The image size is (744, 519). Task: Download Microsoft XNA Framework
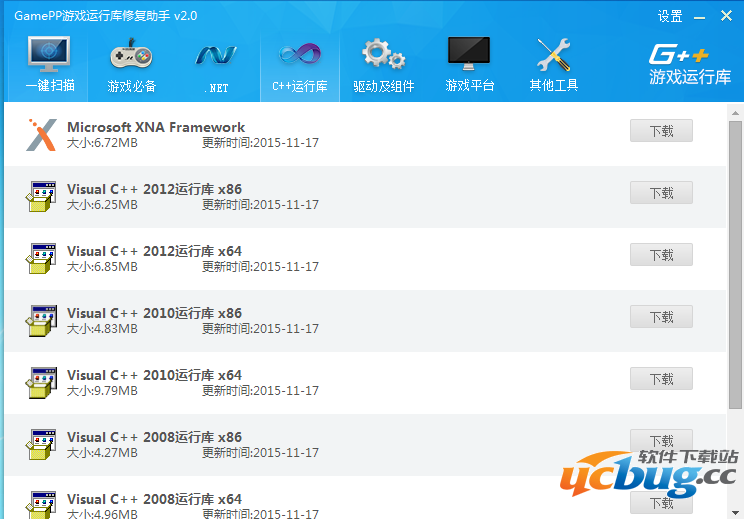(x=661, y=131)
